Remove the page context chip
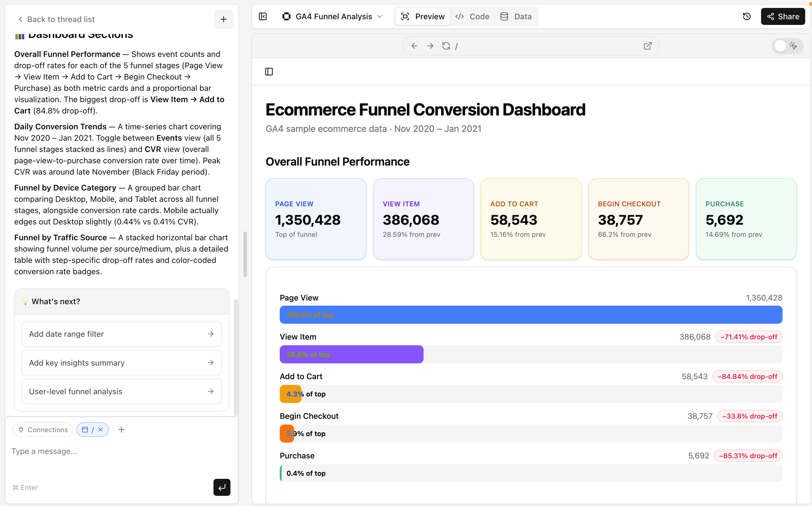Viewport: 812px width, 506px height. pyautogui.click(x=101, y=429)
